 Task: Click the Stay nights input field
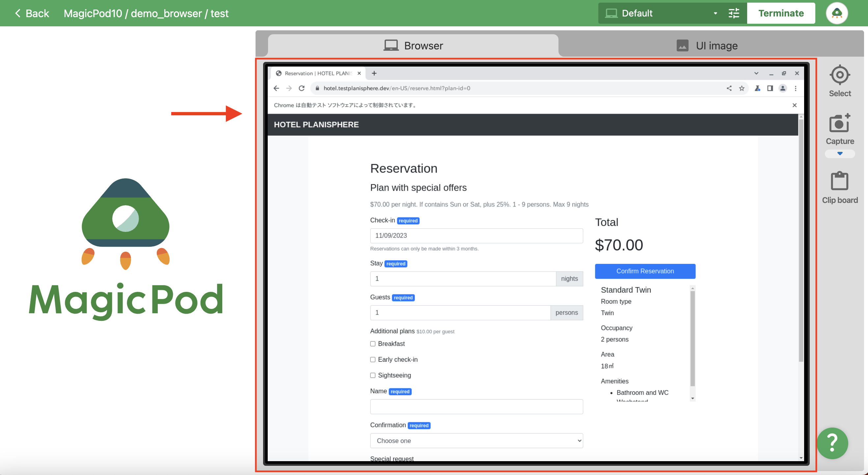pos(463,279)
